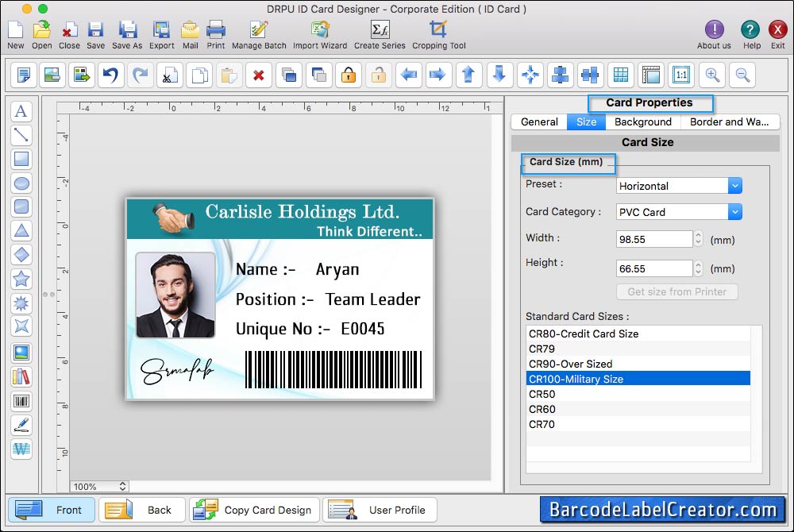Screen dimensions: 794x532
Task: Switch to the Background tab
Action: coord(643,122)
